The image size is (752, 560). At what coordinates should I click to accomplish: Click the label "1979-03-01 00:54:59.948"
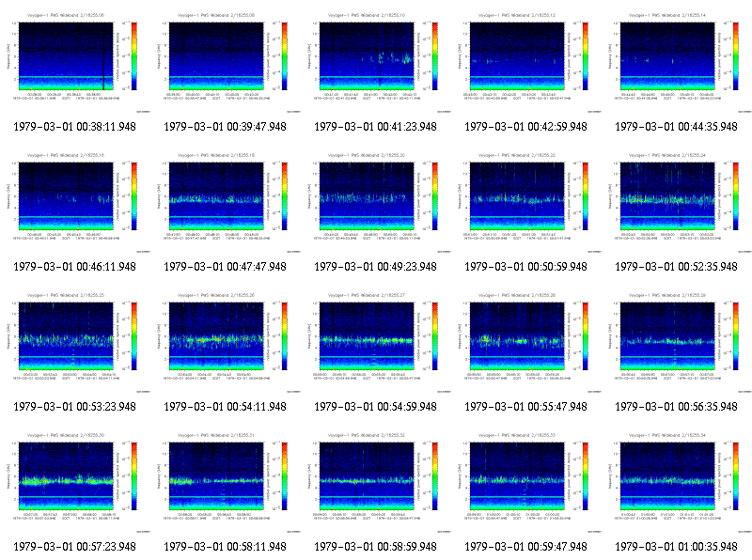click(x=375, y=407)
